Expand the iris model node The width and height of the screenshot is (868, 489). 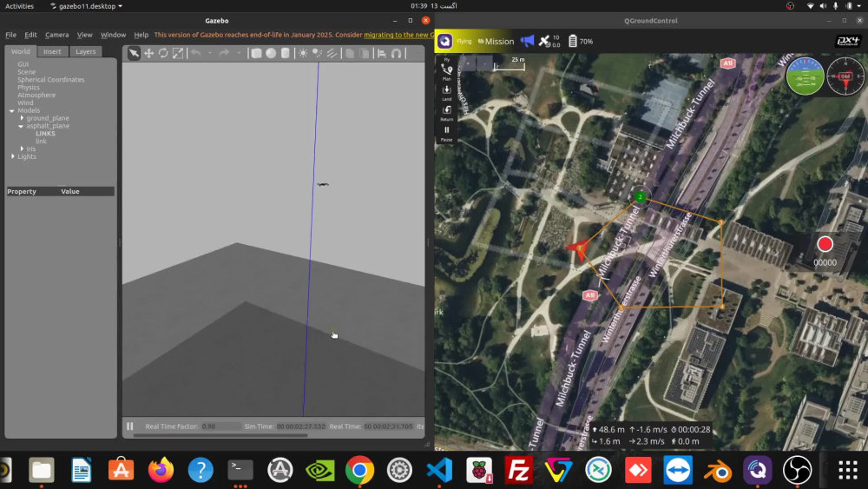22,149
